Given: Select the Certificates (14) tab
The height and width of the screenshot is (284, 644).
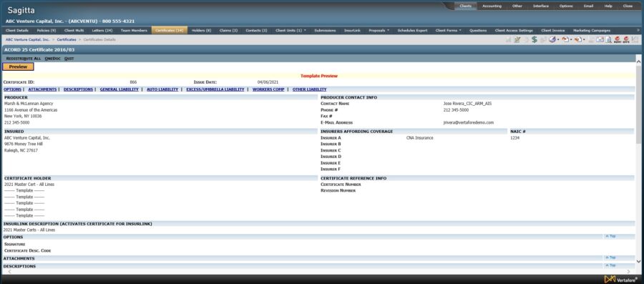Looking at the screenshot, I should pyautogui.click(x=169, y=30).
